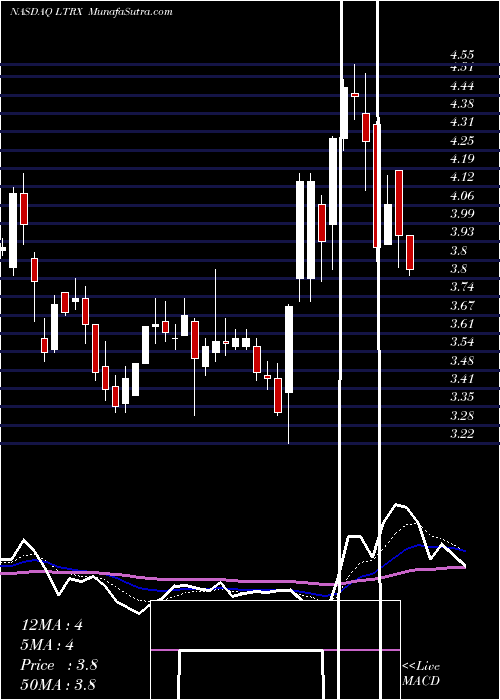Click the 4.06 price level label
Screen dimensions: 500x700
462,196
